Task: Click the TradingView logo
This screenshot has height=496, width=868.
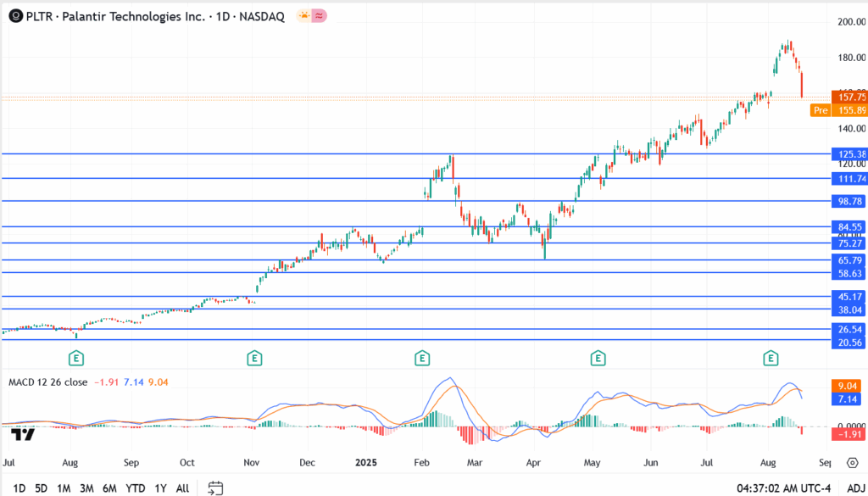Action: tap(24, 435)
